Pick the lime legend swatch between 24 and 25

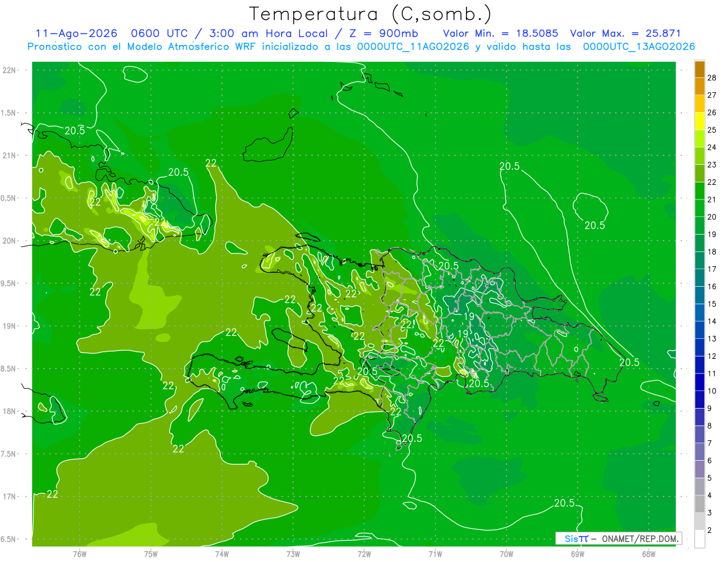699,138
